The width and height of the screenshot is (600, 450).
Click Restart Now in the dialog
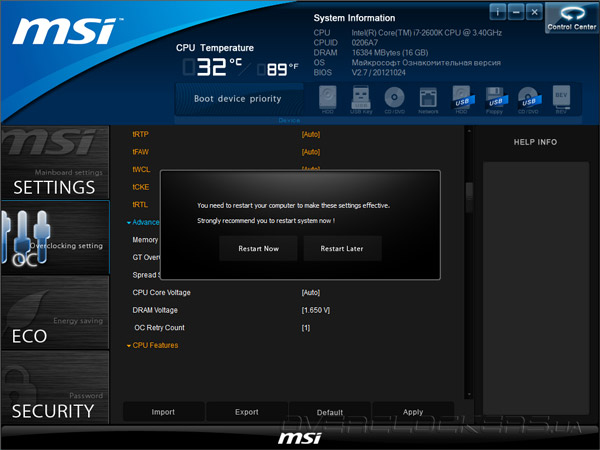pyautogui.click(x=258, y=249)
